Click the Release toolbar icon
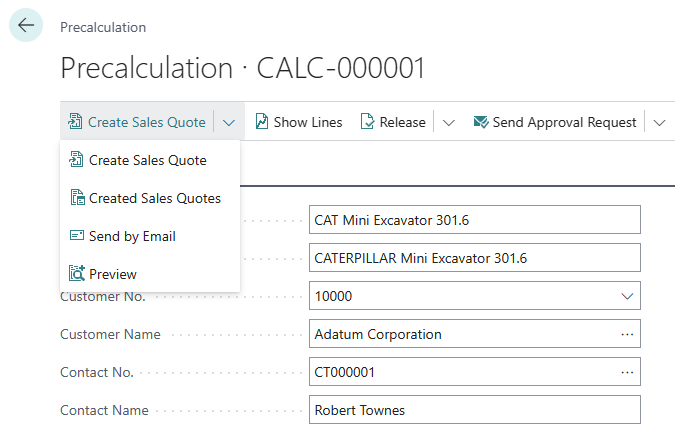This screenshot has height=433, width=675. [x=367, y=122]
